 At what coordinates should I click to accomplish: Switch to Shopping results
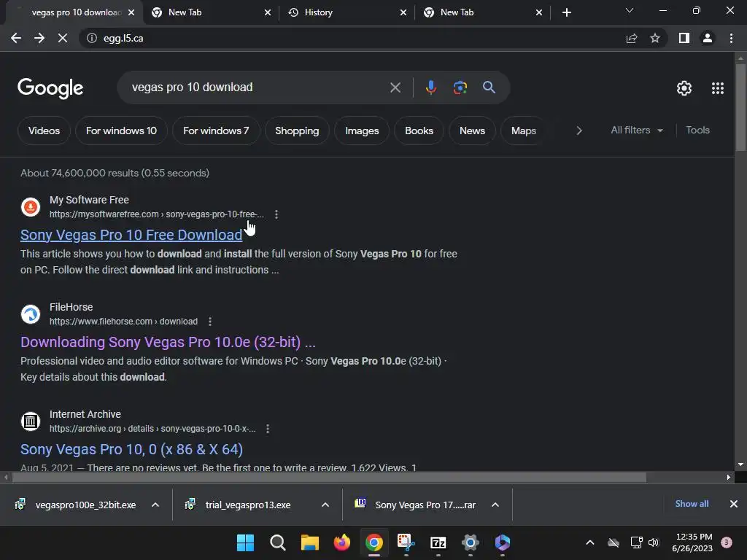(x=297, y=131)
